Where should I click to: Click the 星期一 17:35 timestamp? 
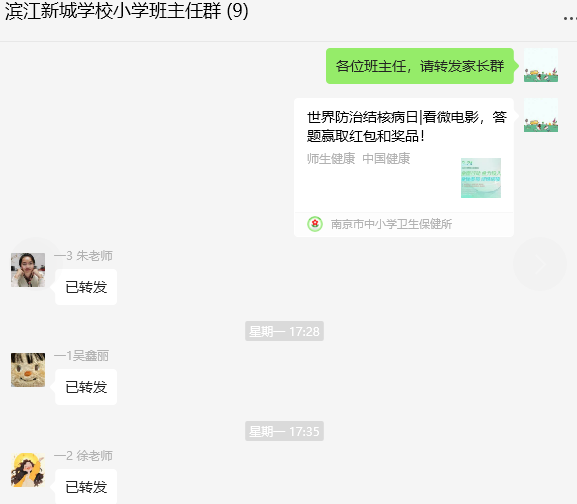pos(284,431)
